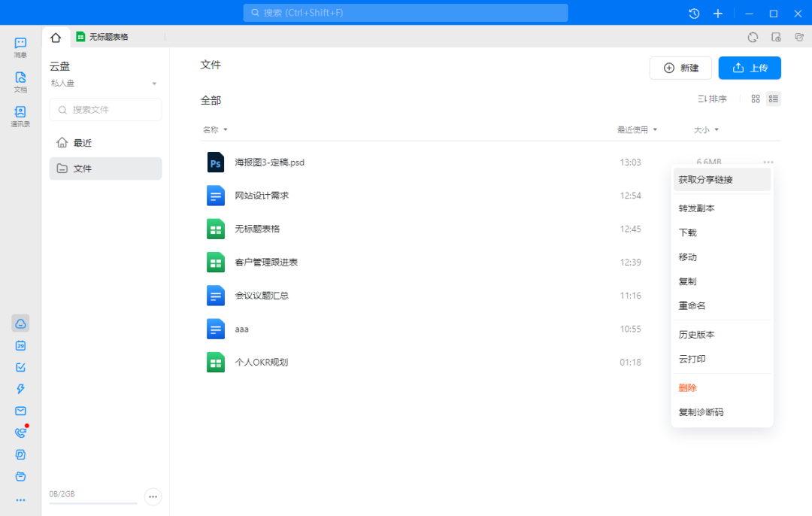The height and width of the screenshot is (516, 812).
Task: Open the sort (排序) options
Action: point(712,99)
